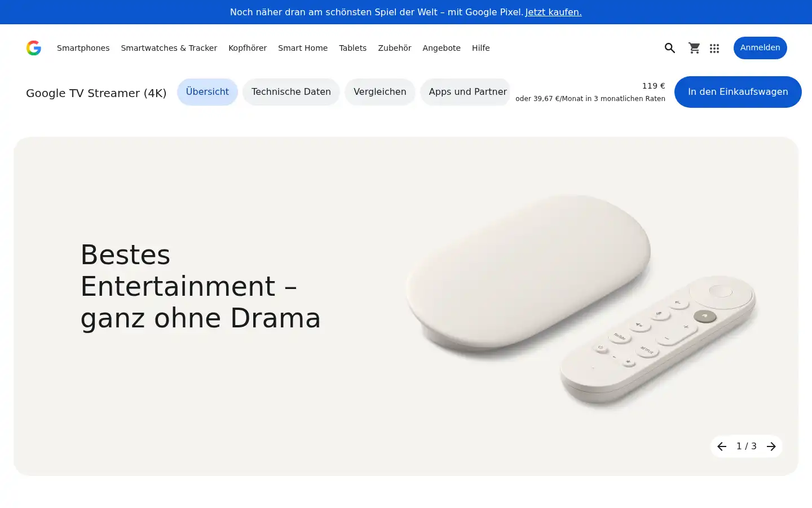Switch to the Vergleichen tab

tap(380, 92)
